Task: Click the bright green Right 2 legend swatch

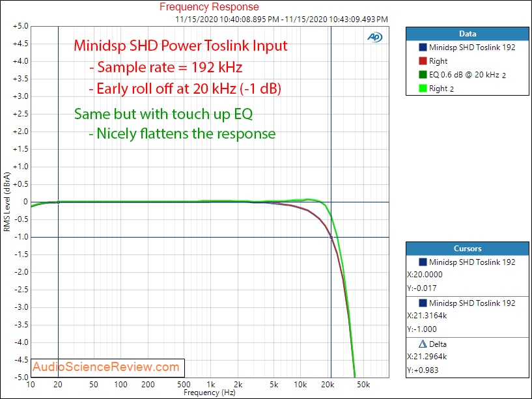Action: click(x=423, y=89)
